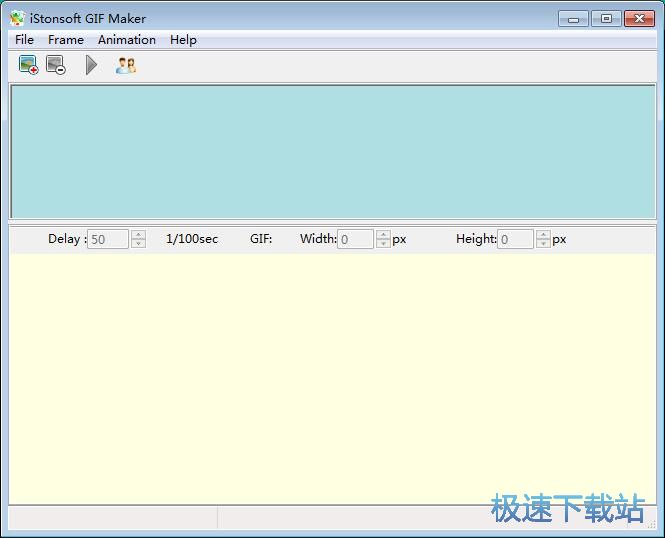The image size is (665, 538).
Task: Open the Frame menu
Action: coord(66,40)
